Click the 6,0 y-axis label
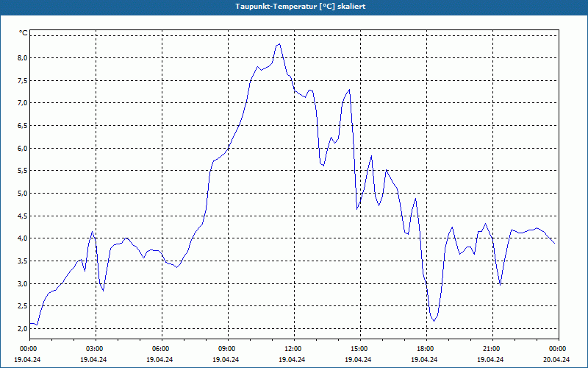588x368 pixels. point(23,148)
